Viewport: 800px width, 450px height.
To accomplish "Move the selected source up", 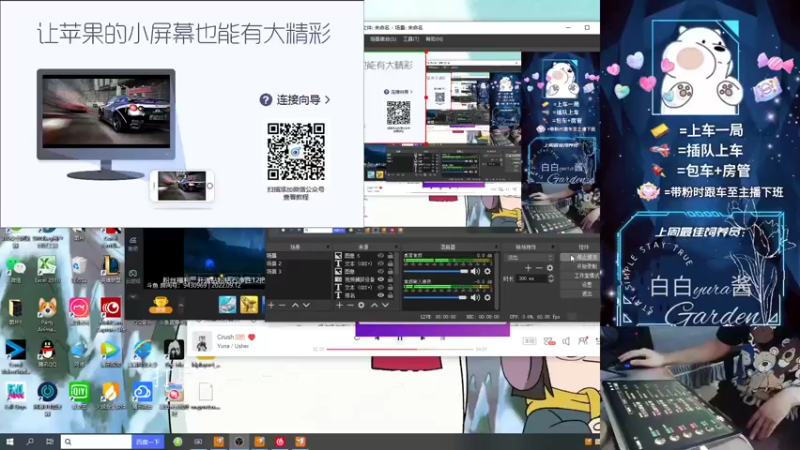I will (x=374, y=305).
